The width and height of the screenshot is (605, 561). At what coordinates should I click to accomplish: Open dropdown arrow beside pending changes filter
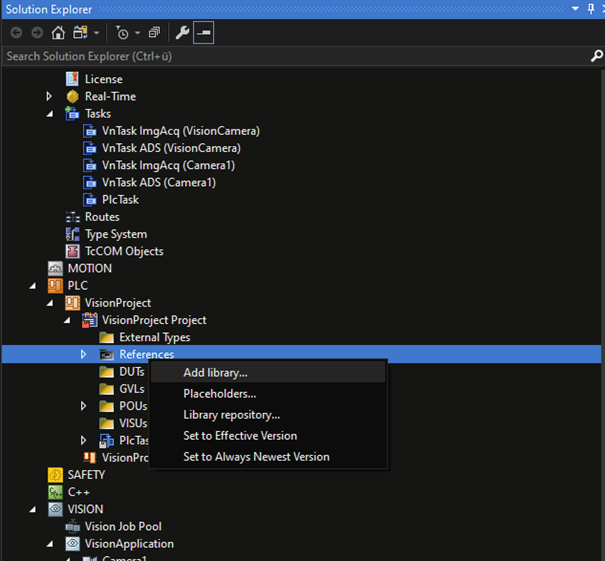(137, 33)
